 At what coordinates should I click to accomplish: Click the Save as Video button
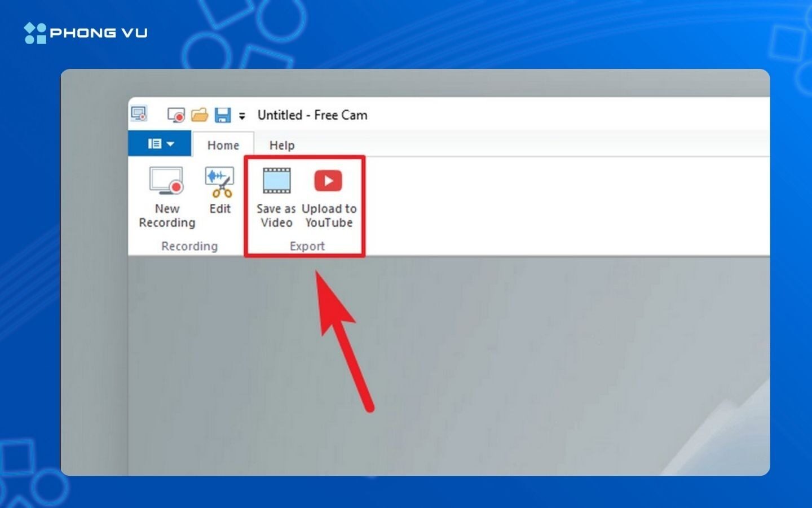pyautogui.click(x=276, y=198)
